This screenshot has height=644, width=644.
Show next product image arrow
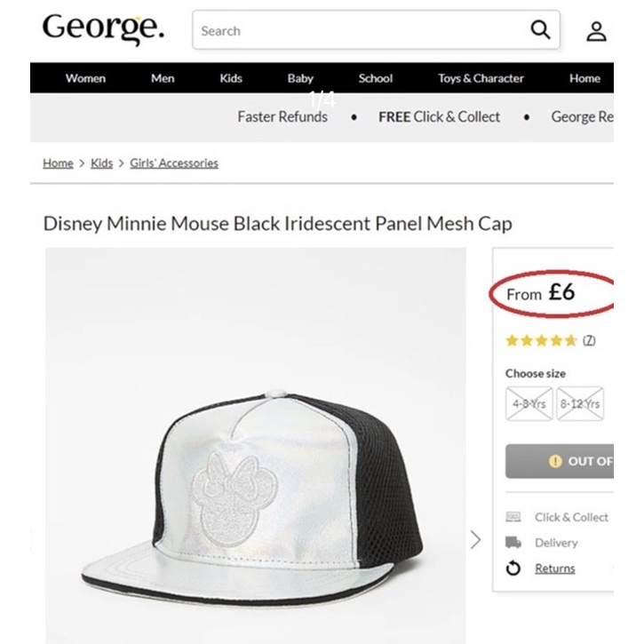tap(475, 539)
